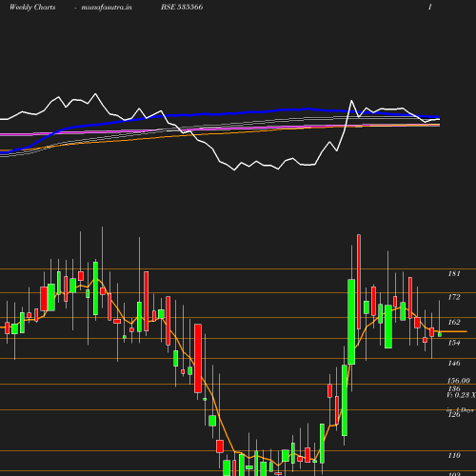Click the large green candle before the peak
This screenshot has height=476, width=476.
click(x=351, y=322)
